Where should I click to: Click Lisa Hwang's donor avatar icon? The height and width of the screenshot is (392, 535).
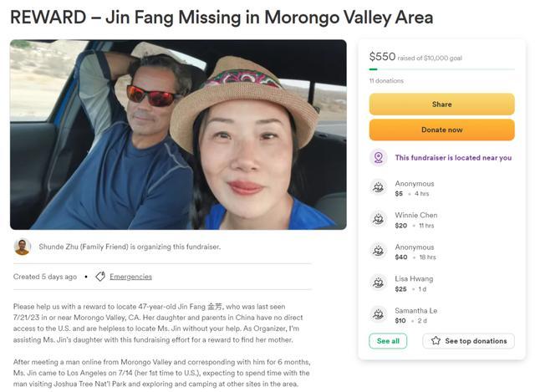coord(379,283)
